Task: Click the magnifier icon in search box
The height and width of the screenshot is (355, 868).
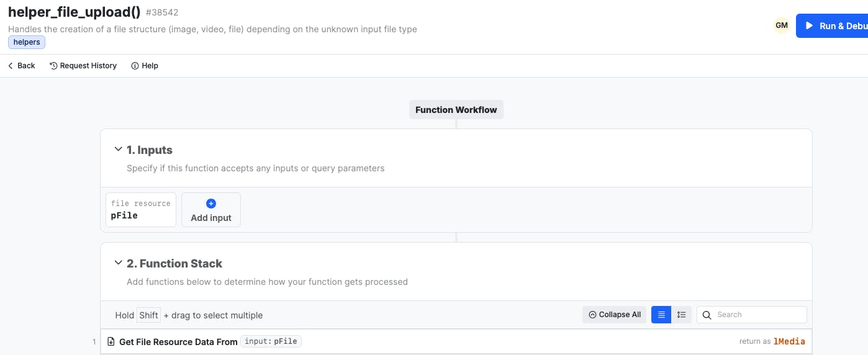Action: pyautogui.click(x=707, y=315)
